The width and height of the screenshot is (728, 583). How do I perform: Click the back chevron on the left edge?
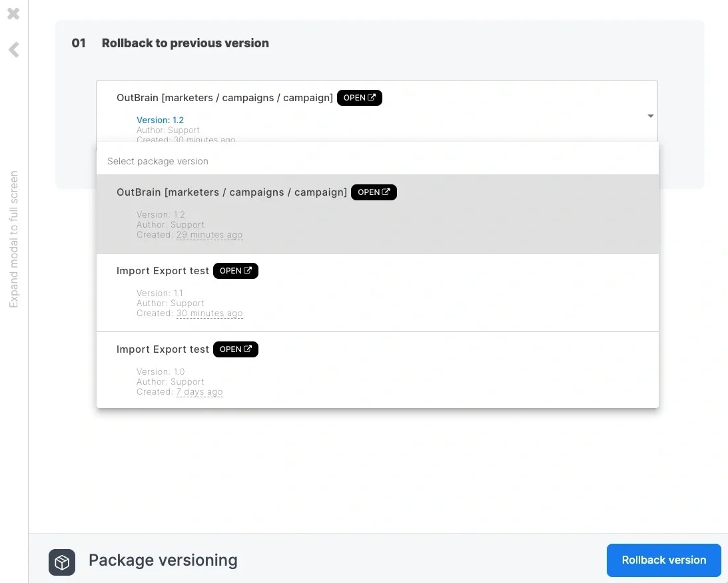click(12, 50)
